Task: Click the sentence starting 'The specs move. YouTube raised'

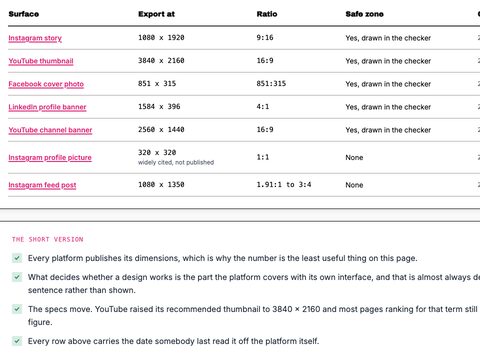Action: 254,316
